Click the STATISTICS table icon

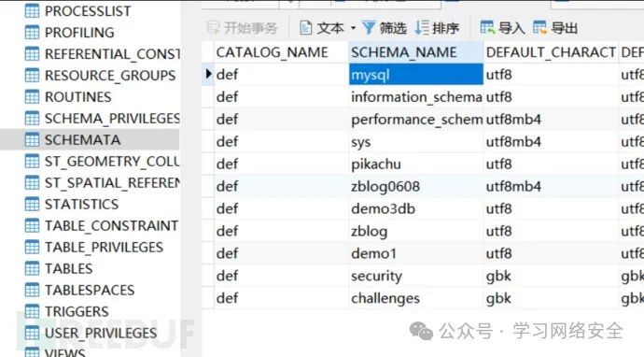(32, 204)
